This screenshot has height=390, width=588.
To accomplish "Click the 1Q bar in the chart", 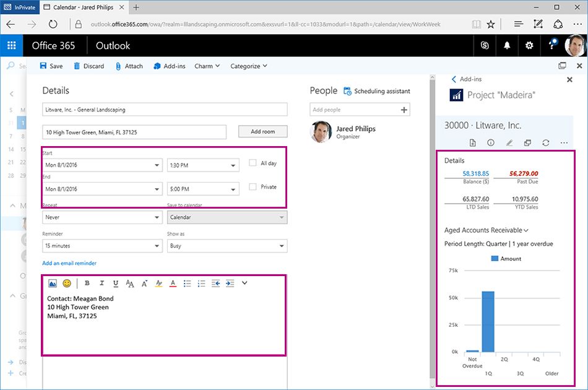I will (x=488, y=322).
